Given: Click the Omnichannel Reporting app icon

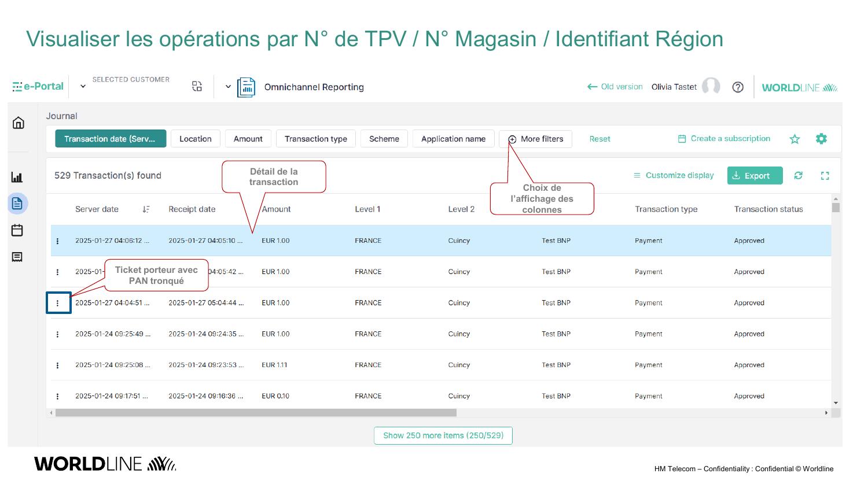Looking at the screenshot, I should pos(247,87).
